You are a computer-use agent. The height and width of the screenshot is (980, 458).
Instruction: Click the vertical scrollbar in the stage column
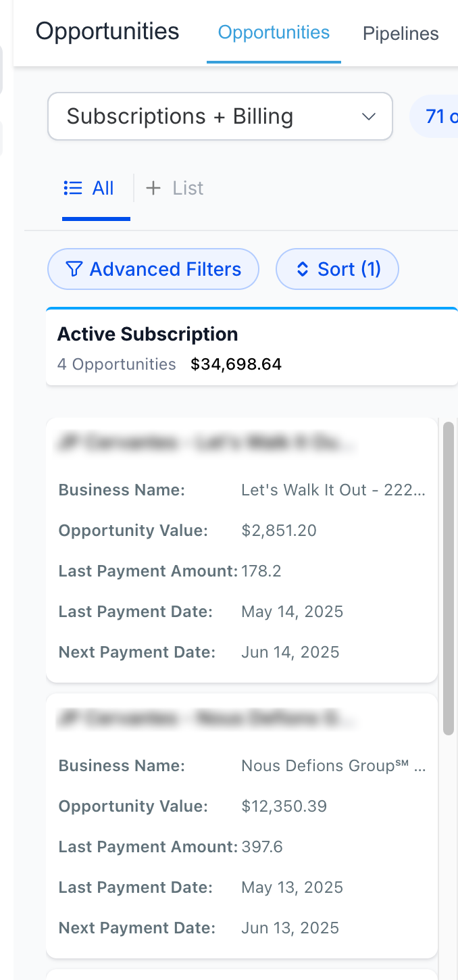pos(449,578)
